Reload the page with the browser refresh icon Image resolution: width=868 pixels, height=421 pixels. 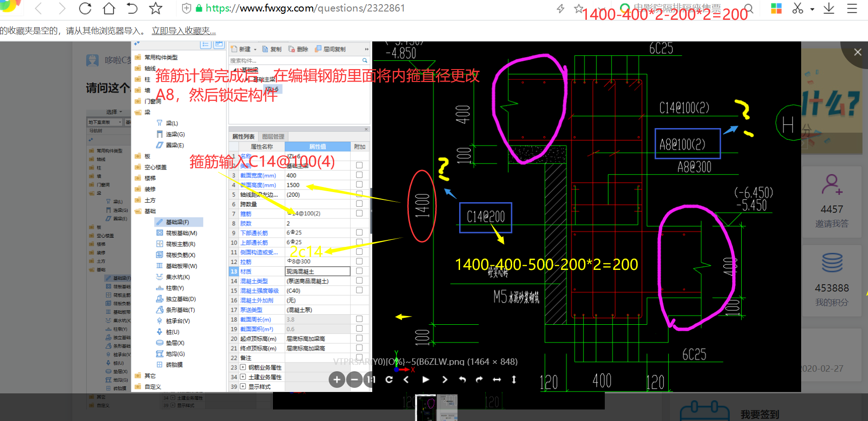pyautogui.click(x=85, y=8)
